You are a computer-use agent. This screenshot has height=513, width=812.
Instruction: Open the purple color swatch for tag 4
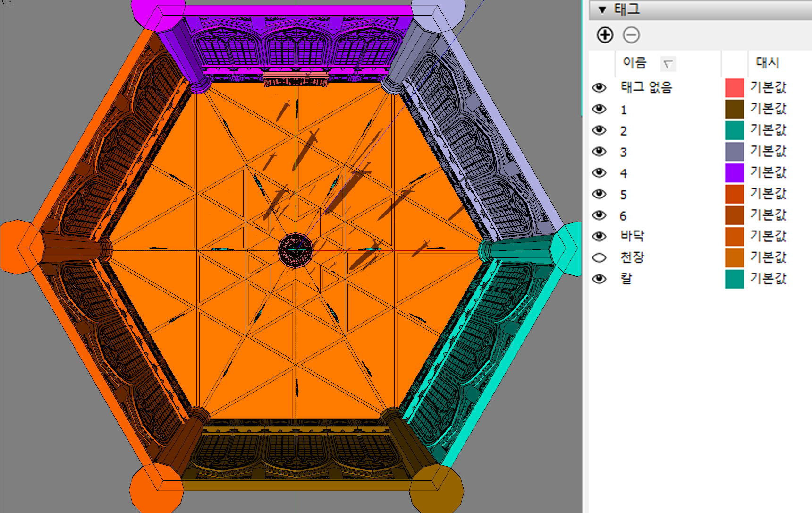click(x=734, y=173)
